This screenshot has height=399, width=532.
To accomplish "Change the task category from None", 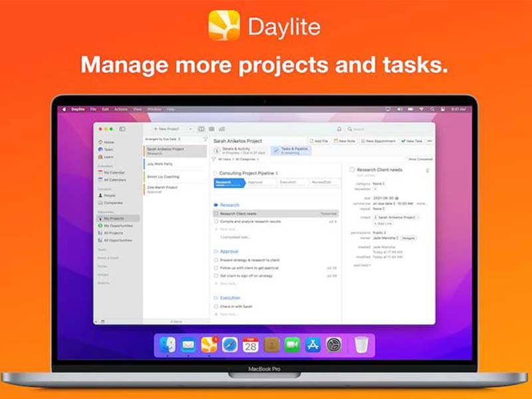I will click(x=378, y=184).
